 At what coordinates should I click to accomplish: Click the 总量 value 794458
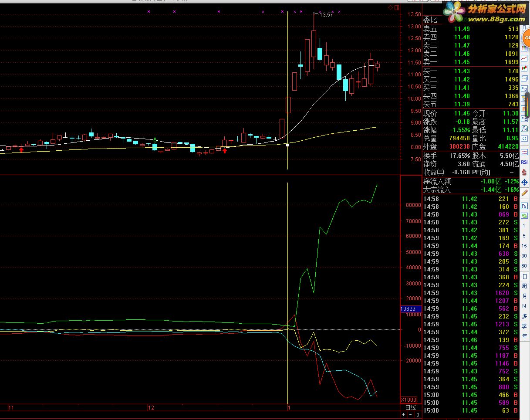pos(459,139)
